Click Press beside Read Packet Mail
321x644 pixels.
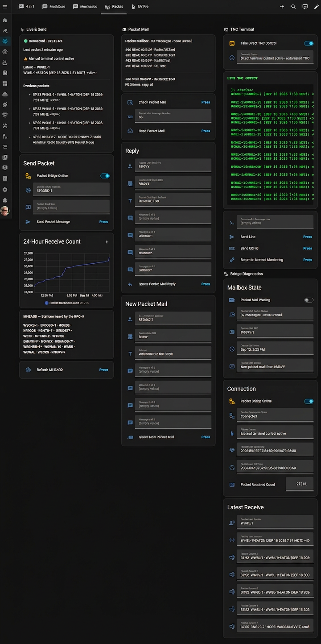pos(206,131)
